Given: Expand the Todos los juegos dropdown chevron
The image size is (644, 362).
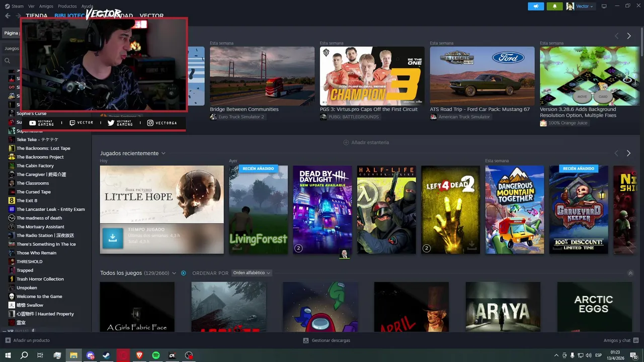Looking at the screenshot, I should pos(174,273).
